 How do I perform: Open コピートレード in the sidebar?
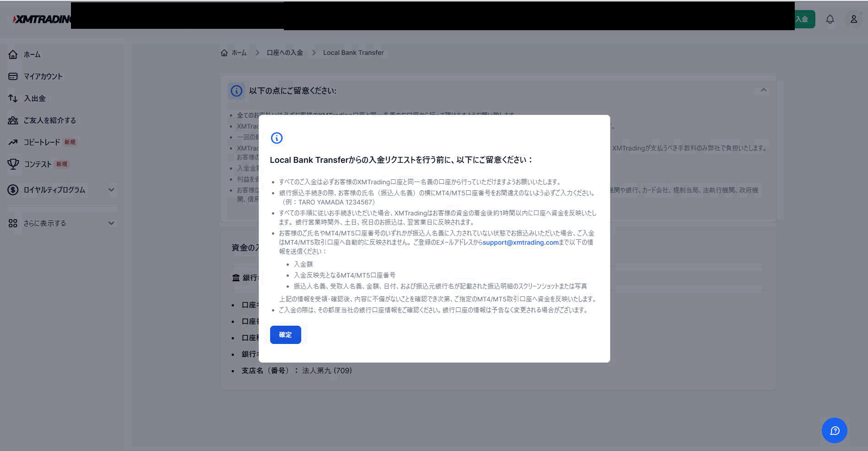(42, 142)
